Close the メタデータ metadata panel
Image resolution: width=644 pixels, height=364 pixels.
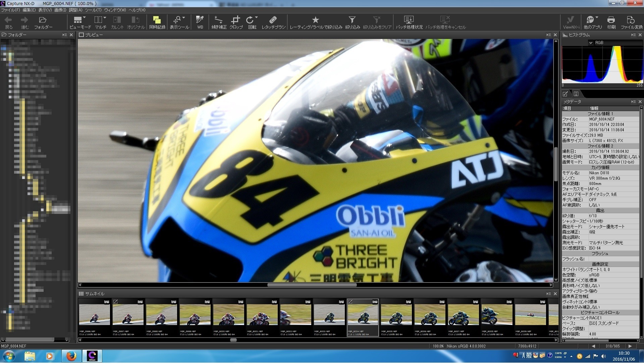click(640, 102)
